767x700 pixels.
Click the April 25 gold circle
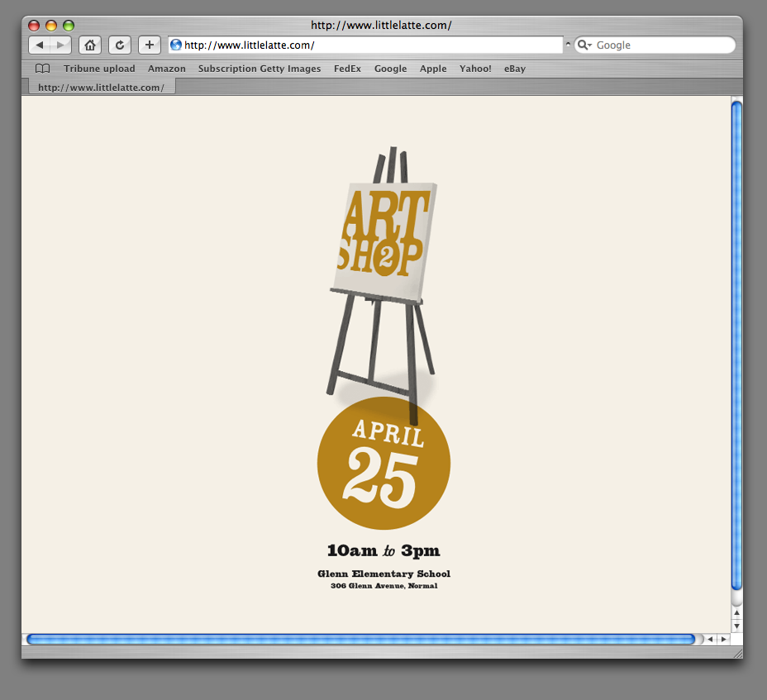[384, 464]
